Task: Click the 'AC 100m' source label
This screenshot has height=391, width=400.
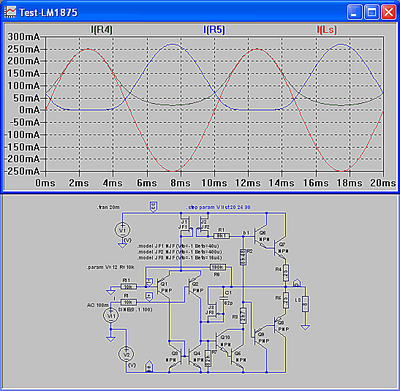Action: pos(98,305)
